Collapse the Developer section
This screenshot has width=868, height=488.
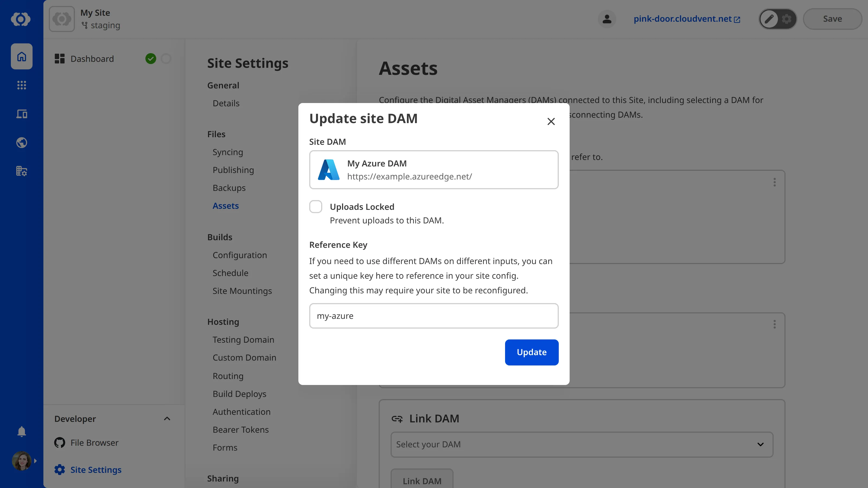(x=167, y=419)
